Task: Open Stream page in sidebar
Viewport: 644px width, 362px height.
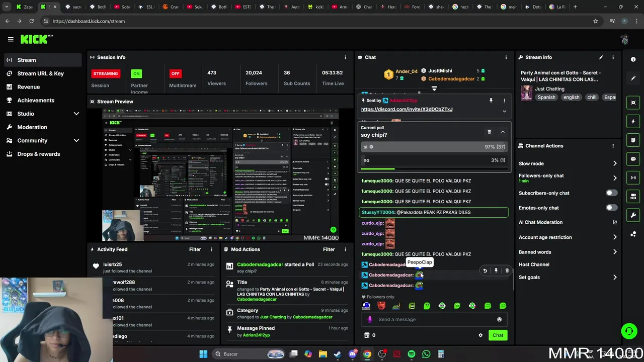Action: pyautogui.click(x=42, y=60)
